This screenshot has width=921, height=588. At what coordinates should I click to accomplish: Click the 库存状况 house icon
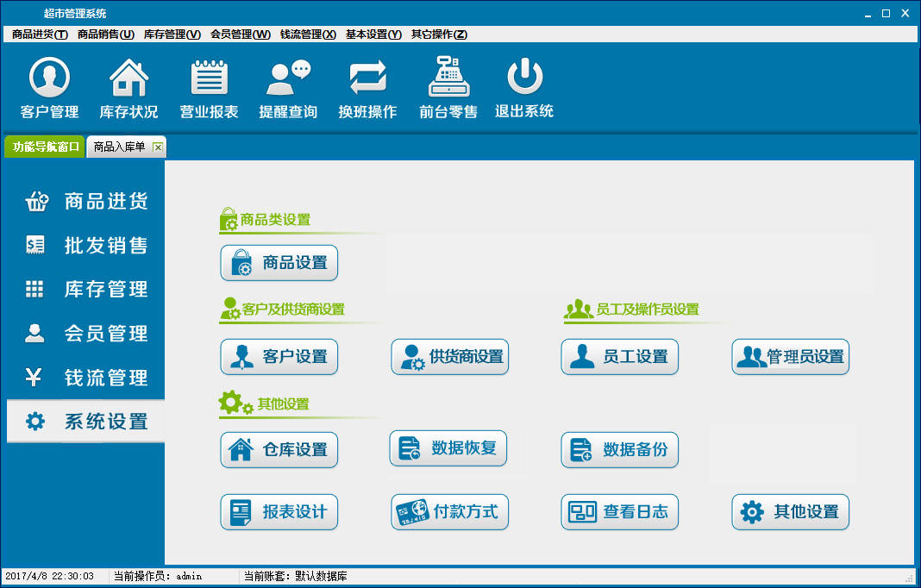129,78
